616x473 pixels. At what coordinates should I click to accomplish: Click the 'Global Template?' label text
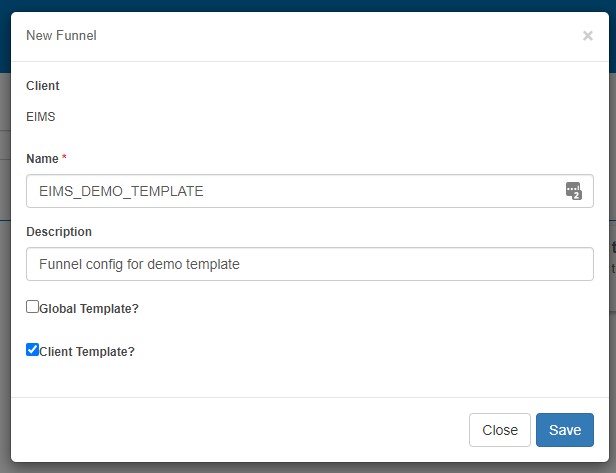click(x=89, y=309)
